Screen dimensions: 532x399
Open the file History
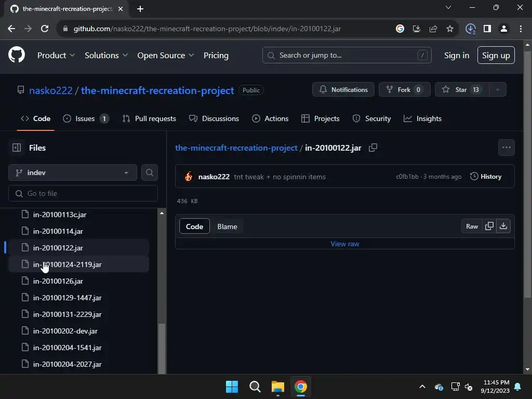486,177
